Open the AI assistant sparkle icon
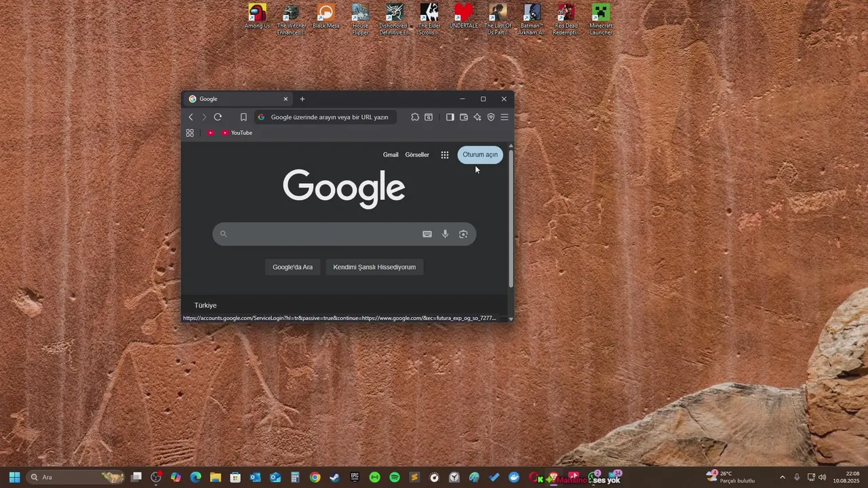The image size is (868, 488). coord(477,117)
